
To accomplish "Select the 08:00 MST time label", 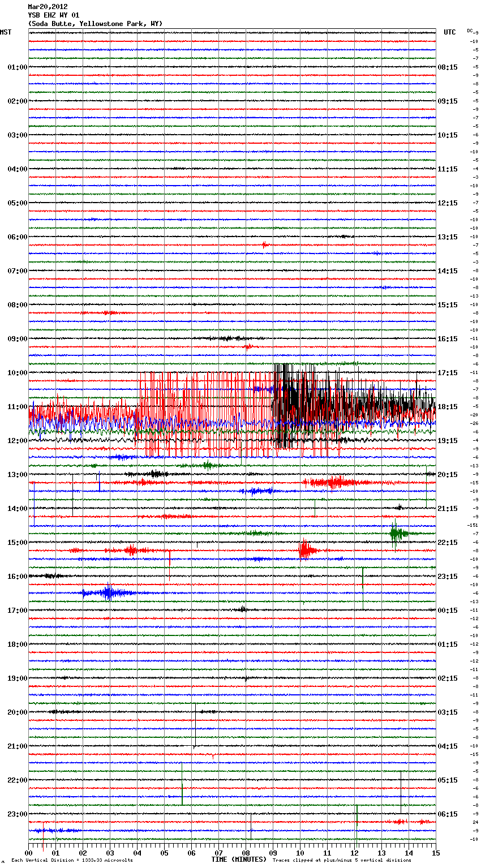I will click(18, 305).
